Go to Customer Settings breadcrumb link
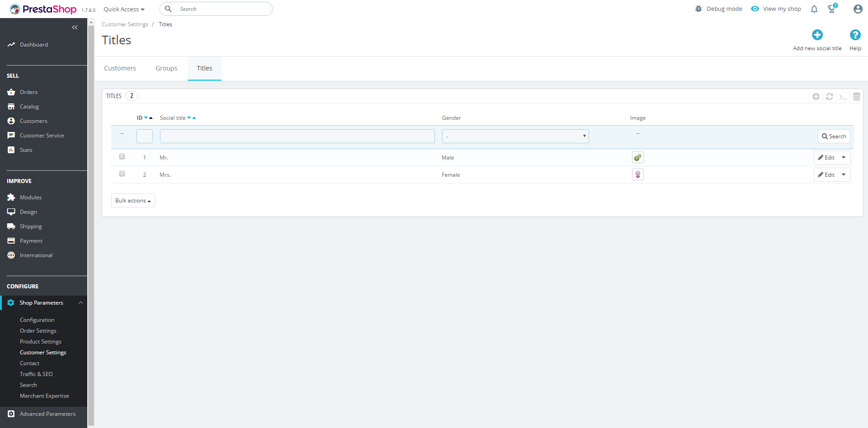The width and height of the screenshot is (868, 428). pos(125,24)
